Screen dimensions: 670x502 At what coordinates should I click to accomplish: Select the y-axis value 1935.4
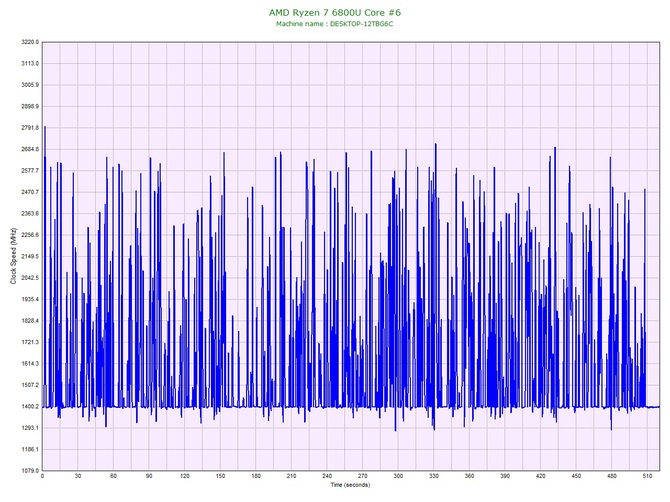click(30, 299)
